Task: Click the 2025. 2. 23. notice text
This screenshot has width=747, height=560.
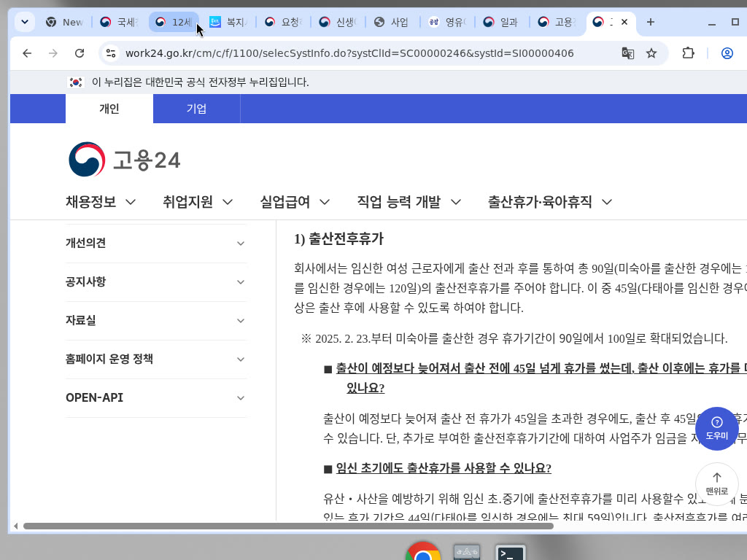Action: pyautogui.click(x=514, y=338)
